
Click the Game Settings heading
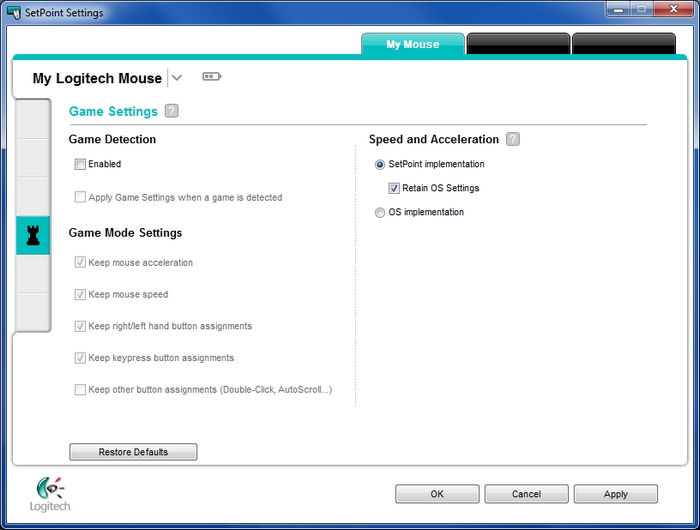[113, 111]
